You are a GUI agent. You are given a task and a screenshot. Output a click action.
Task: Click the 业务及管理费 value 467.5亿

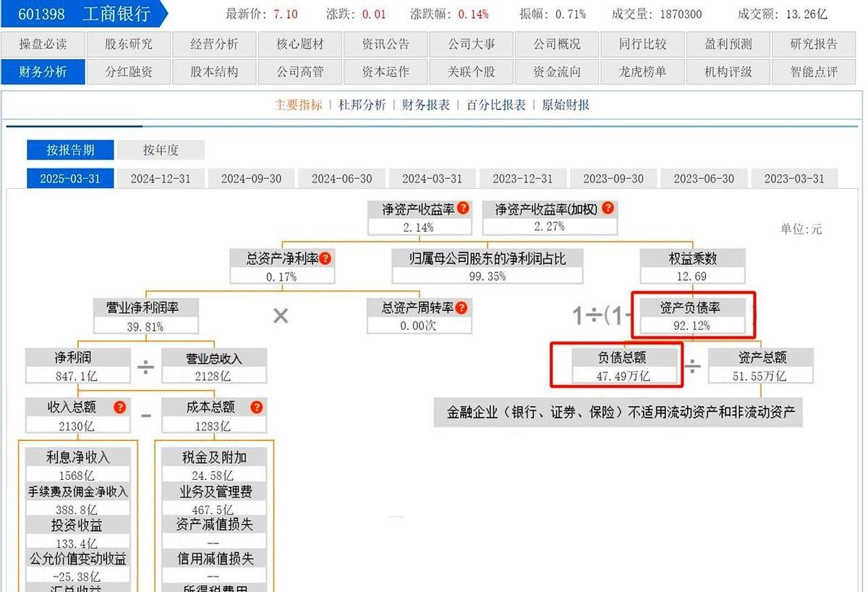(214, 509)
